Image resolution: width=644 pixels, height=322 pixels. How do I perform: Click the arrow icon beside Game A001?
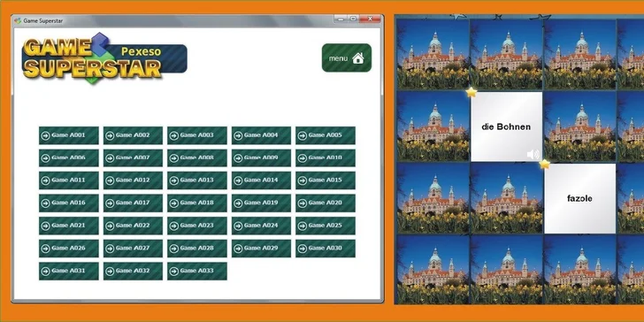[x=46, y=135]
